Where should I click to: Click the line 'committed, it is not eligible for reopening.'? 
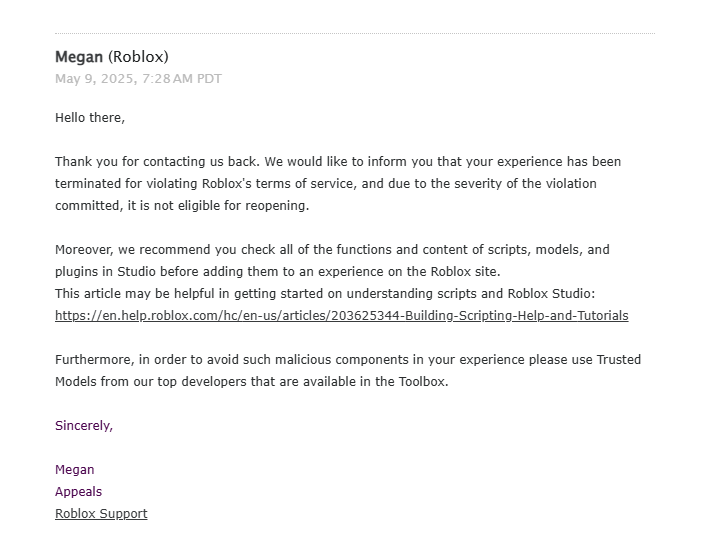coord(182,206)
